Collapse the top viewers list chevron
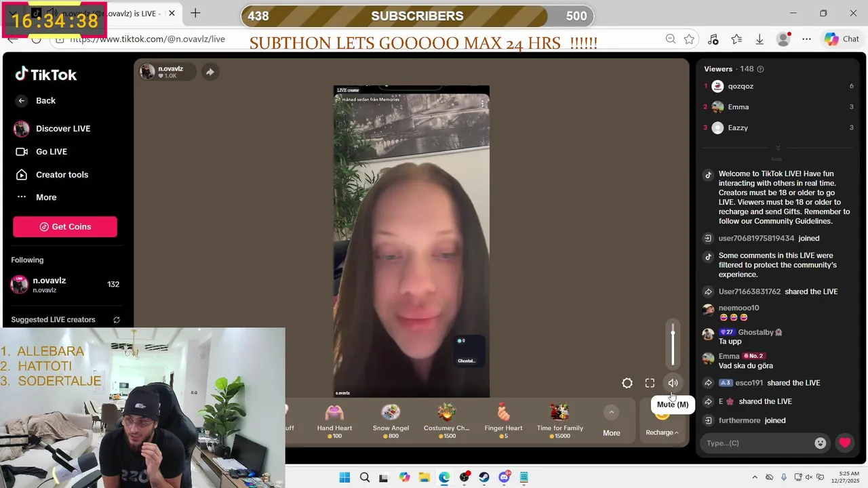Viewport: 868px width, 488px height. [x=778, y=148]
